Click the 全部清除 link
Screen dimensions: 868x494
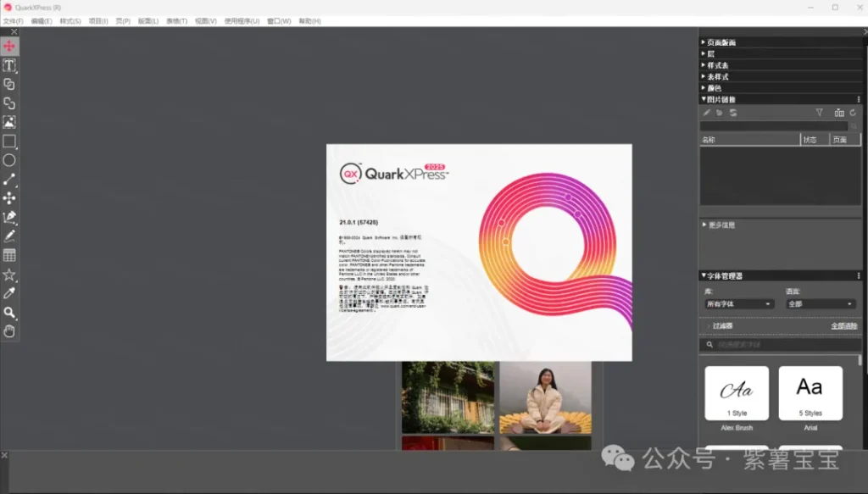coord(843,325)
